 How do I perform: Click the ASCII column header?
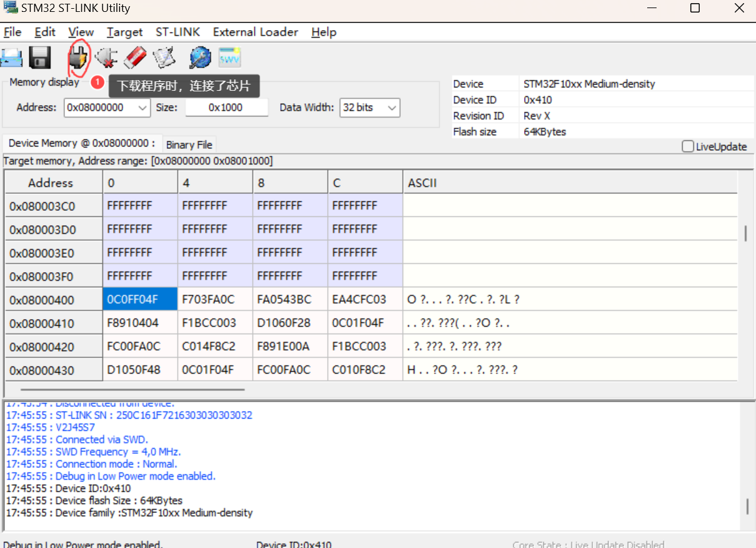point(570,183)
